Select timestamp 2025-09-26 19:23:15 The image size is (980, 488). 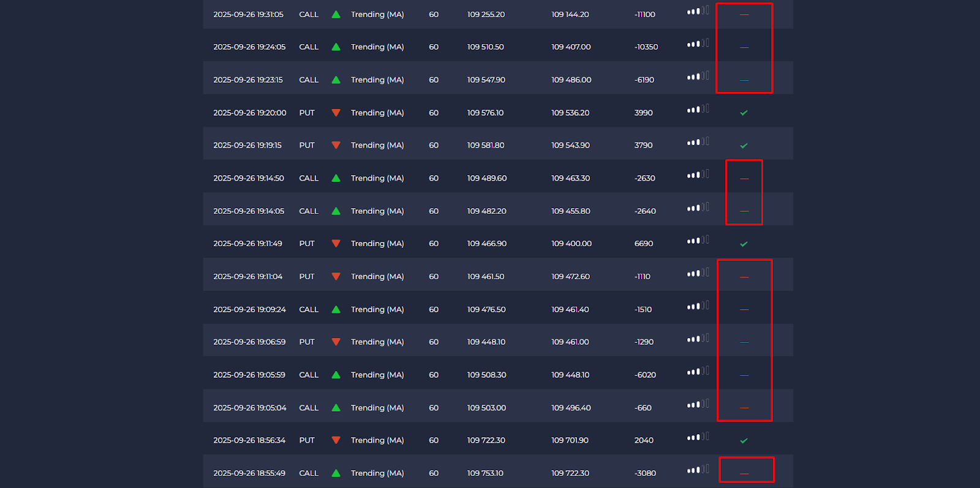tap(248, 80)
